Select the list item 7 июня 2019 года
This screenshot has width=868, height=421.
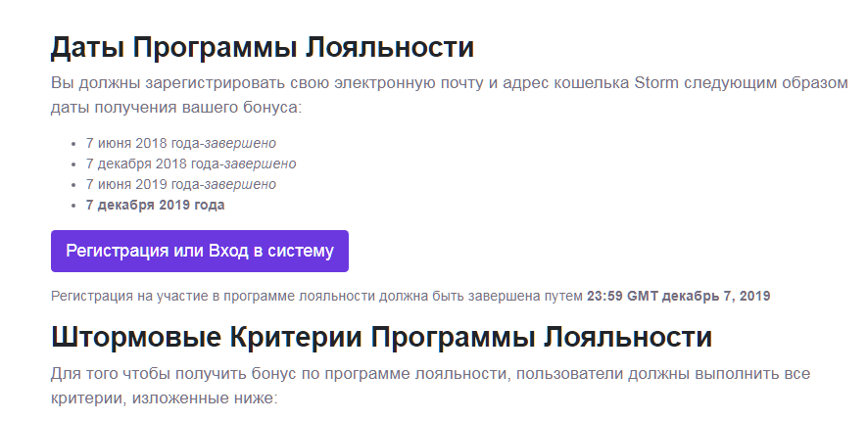pyautogui.click(x=143, y=184)
